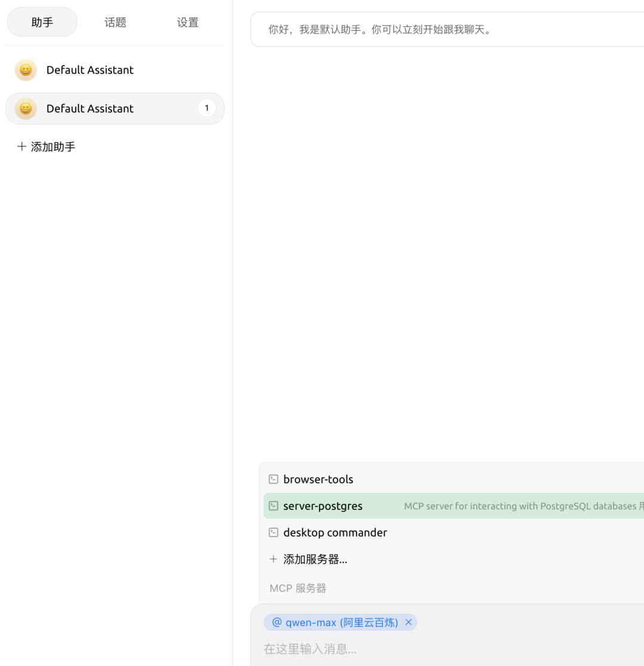Image resolution: width=644 pixels, height=666 pixels.
Task: Click the plus icon beside 添加服务器
Action: [x=274, y=559]
